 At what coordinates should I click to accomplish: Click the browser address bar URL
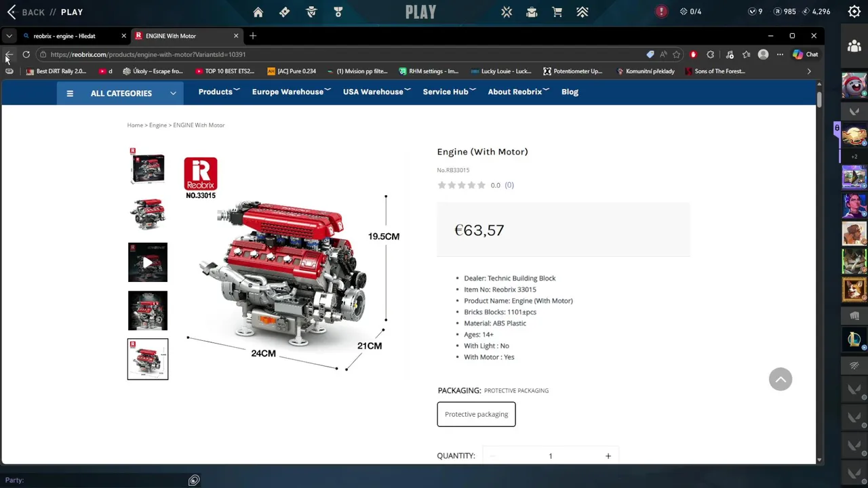click(x=148, y=54)
